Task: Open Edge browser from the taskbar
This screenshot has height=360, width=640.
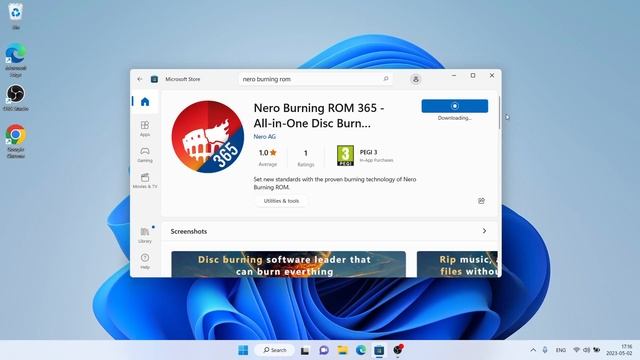Action: (361, 350)
